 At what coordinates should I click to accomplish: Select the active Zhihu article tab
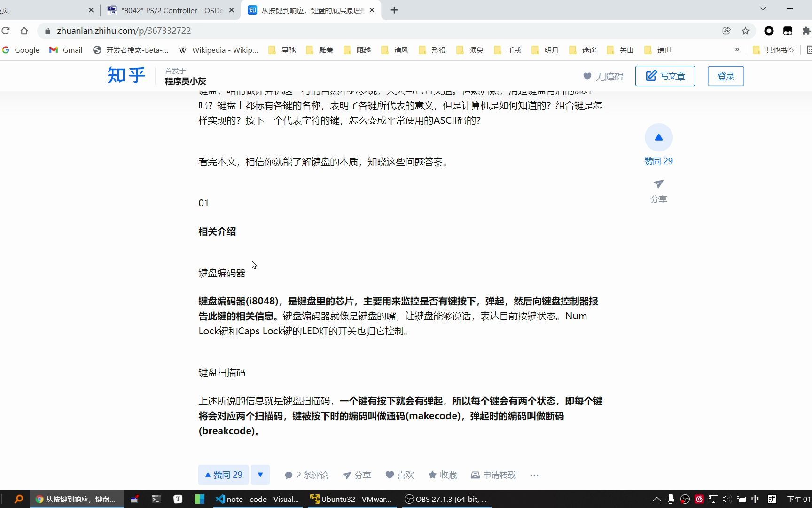(x=311, y=10)
